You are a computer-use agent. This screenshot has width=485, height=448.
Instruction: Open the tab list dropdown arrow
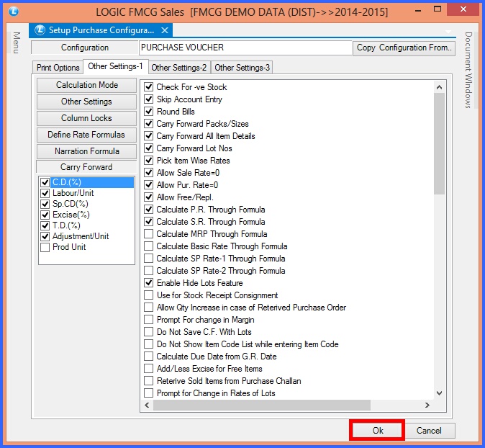tap(448, 31)
